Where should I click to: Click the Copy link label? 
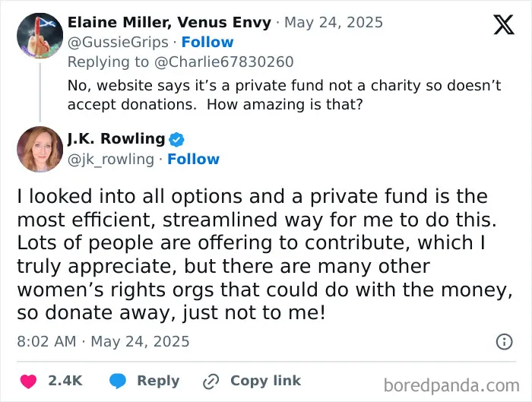click(266, 381)
